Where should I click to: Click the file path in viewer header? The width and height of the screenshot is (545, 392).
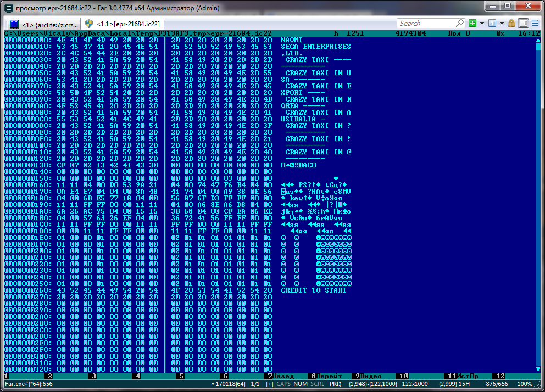click(x=138, y=33)
